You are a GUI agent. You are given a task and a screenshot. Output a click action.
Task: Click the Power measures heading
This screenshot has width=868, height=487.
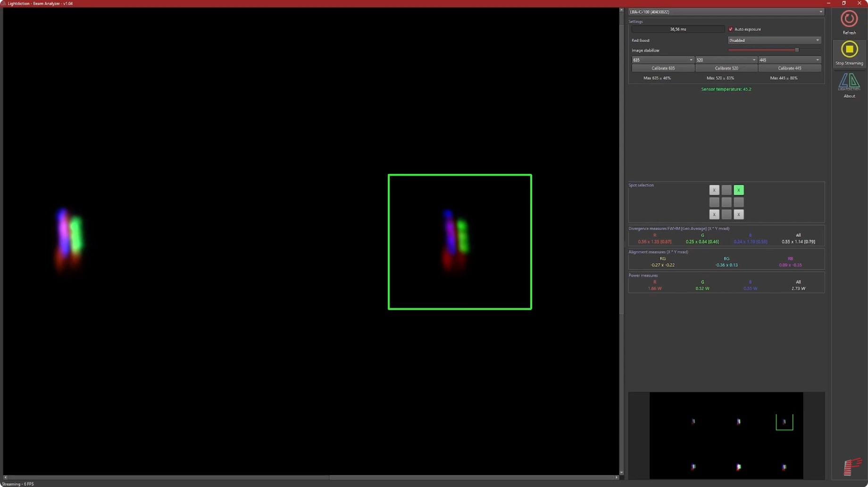pyautogui.click(x=643, y=275)
